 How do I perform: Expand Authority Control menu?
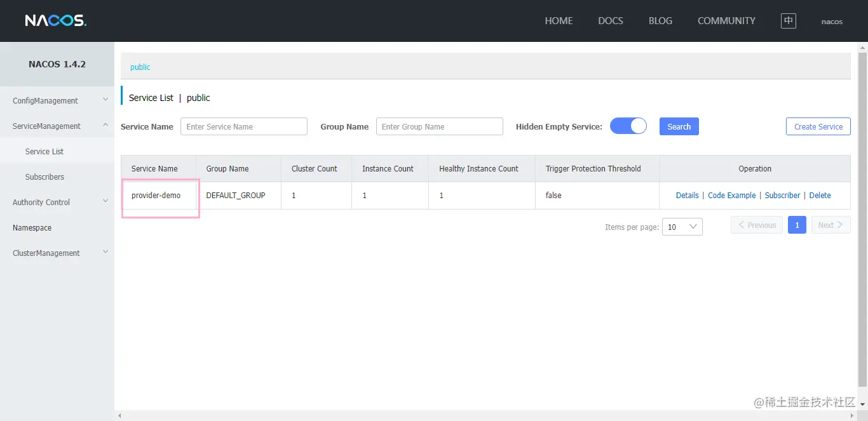(57, 202)
